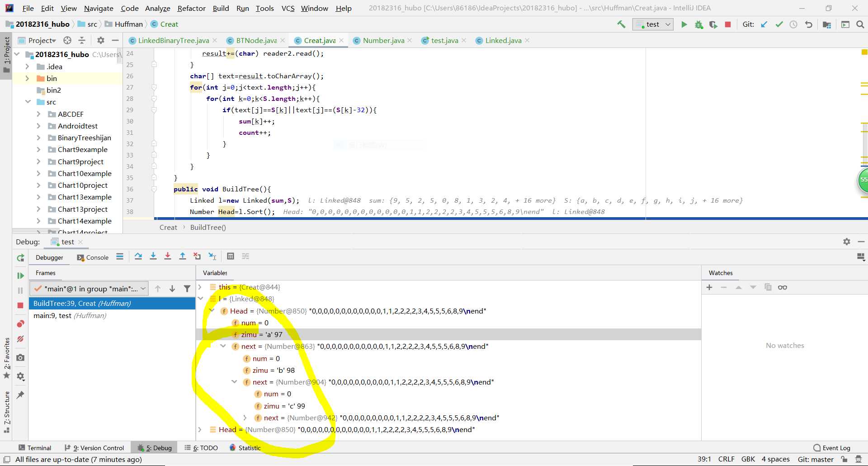868x466 pixels.
Task: Open 9: Version Control tool window
Action: tap(94, 448)
